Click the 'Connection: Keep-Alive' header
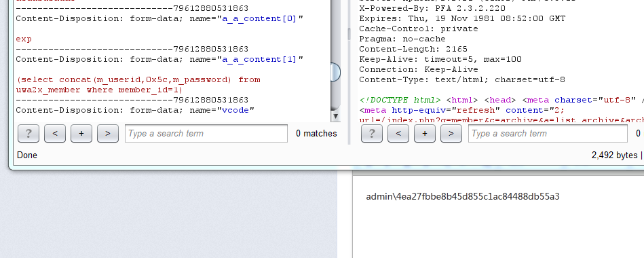The height and width of the screenshot is (258, 644). (x=419, y=69)
